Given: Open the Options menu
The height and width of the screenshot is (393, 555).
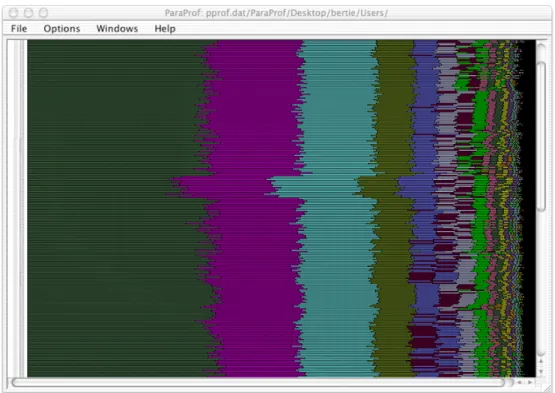Looking at the screenshot, I should tap(62, 28).
